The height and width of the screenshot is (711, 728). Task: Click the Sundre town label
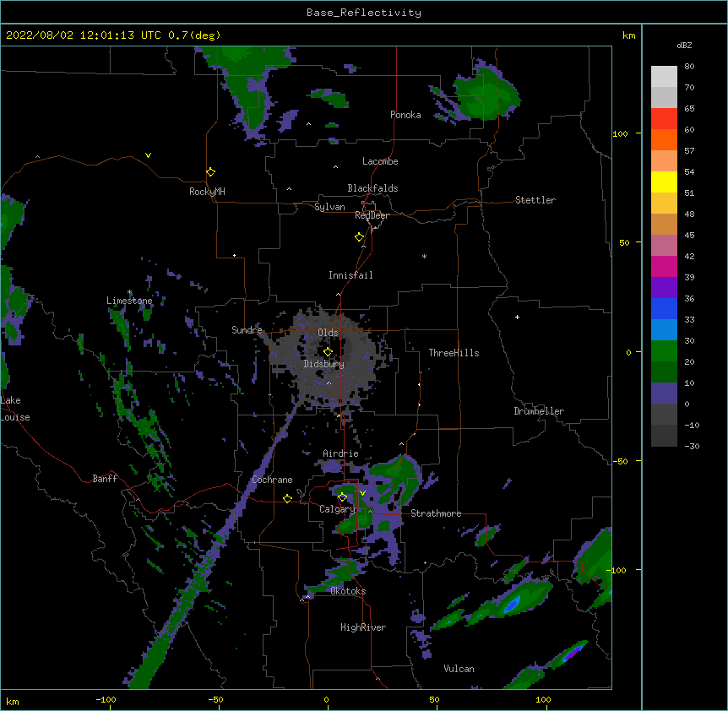[247, 330]
